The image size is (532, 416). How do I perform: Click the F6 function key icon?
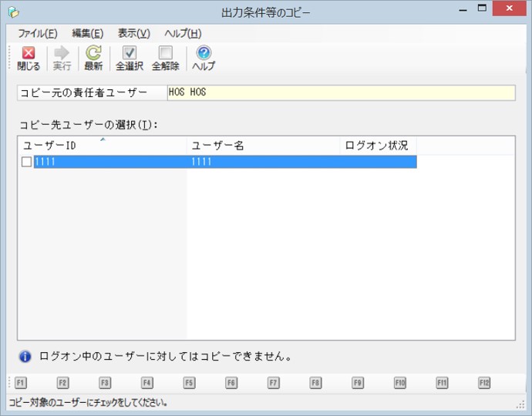tap(231, 383)
